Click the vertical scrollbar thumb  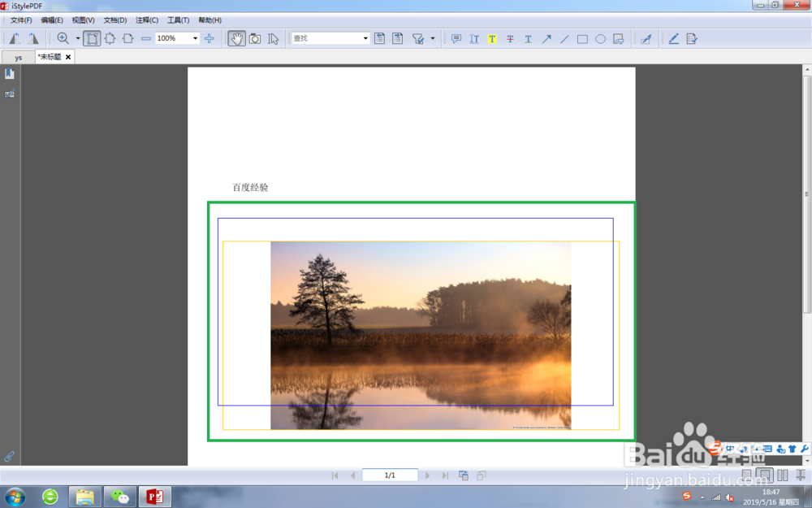tap(807, 194)
